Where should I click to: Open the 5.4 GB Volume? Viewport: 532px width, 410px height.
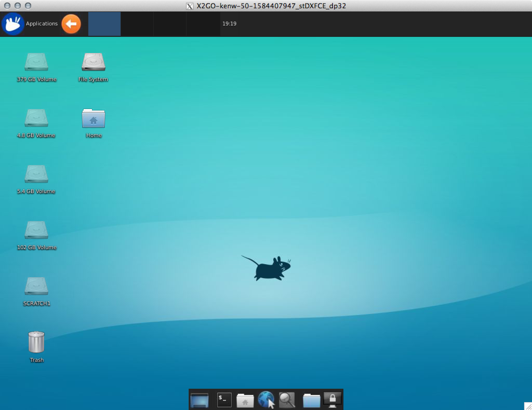[x=36, y=175]
